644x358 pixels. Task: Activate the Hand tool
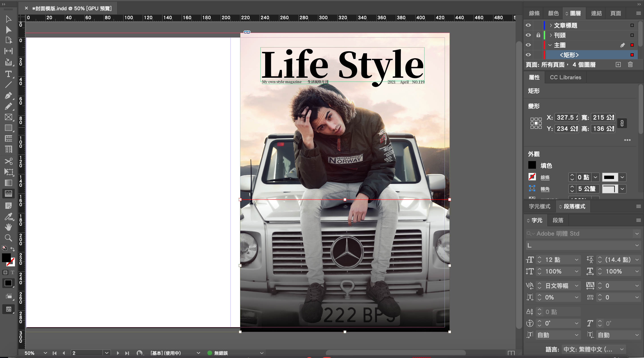(8, 227)
